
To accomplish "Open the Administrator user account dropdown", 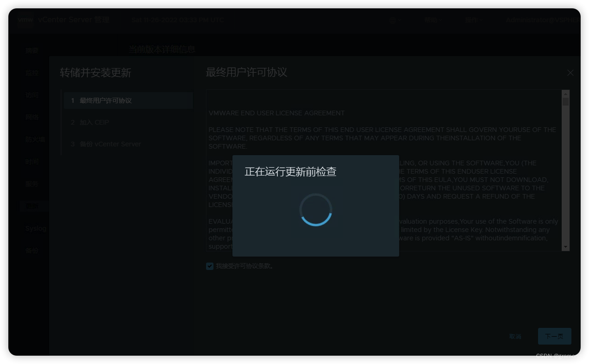I will [x=543, y=20].
